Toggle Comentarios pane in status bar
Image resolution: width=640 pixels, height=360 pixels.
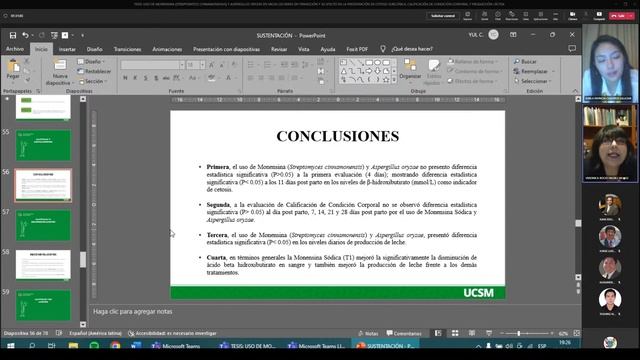coord(404,333)
